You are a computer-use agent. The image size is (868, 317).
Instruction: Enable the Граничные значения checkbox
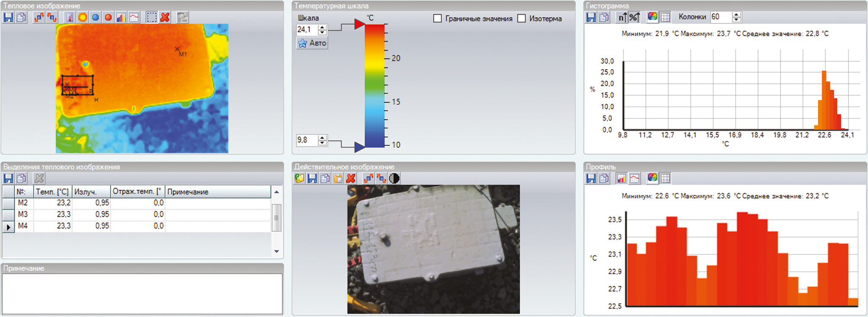(x=437, y=19)
